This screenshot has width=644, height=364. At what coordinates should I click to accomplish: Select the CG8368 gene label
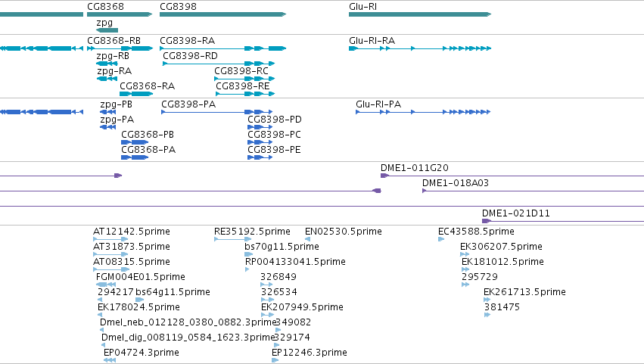click(105, 7)
